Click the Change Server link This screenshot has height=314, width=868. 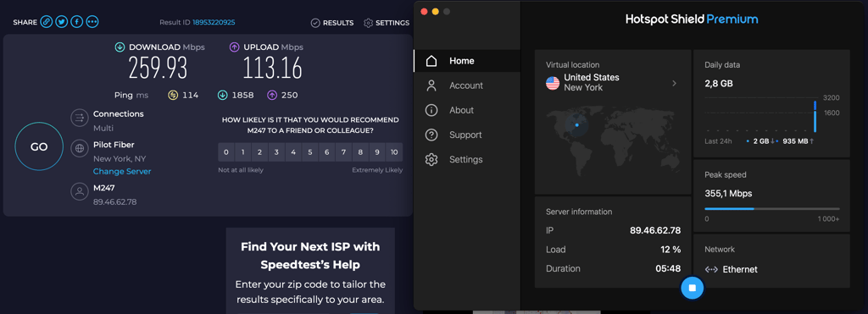(122, 171)
